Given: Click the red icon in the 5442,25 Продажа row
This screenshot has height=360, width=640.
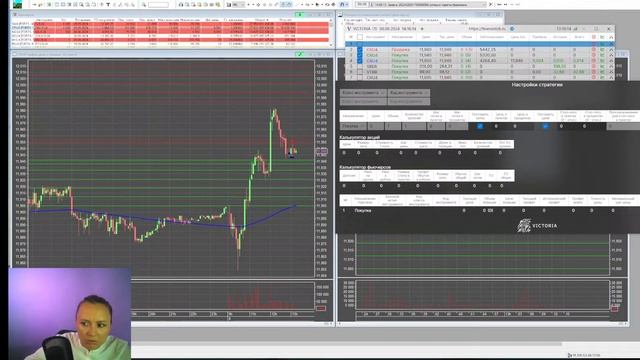Looking at the screenshot, I should point(594,49).
